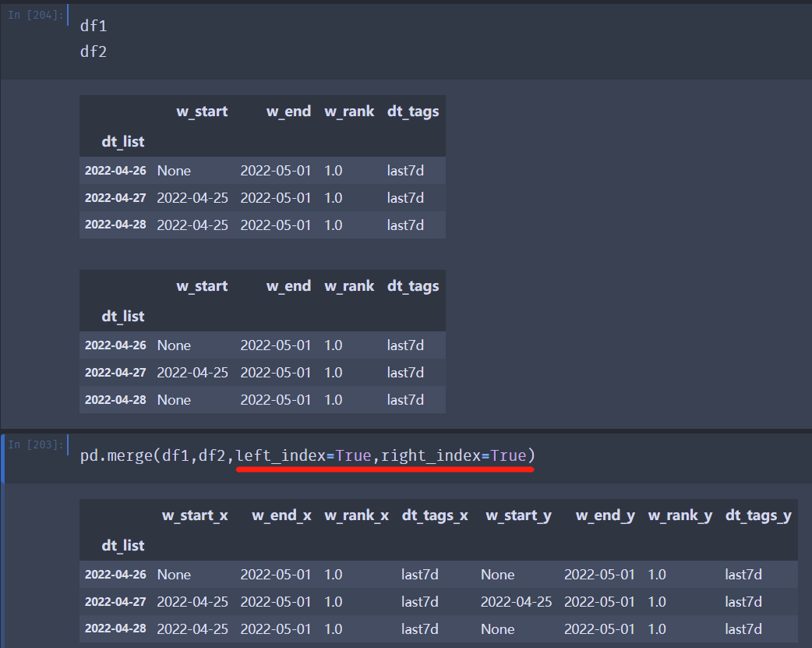Click 2022-04-28 index in first table
Image resolution: width=812 pixels, height=648 pixels.
point(115,225)
